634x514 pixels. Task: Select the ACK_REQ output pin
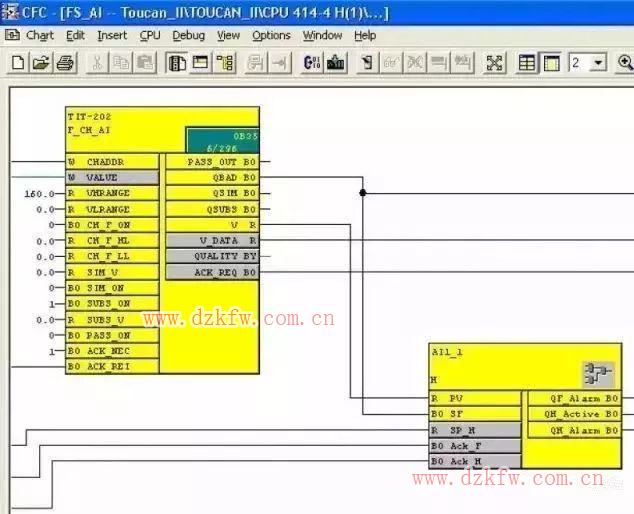tap(212, 272)
